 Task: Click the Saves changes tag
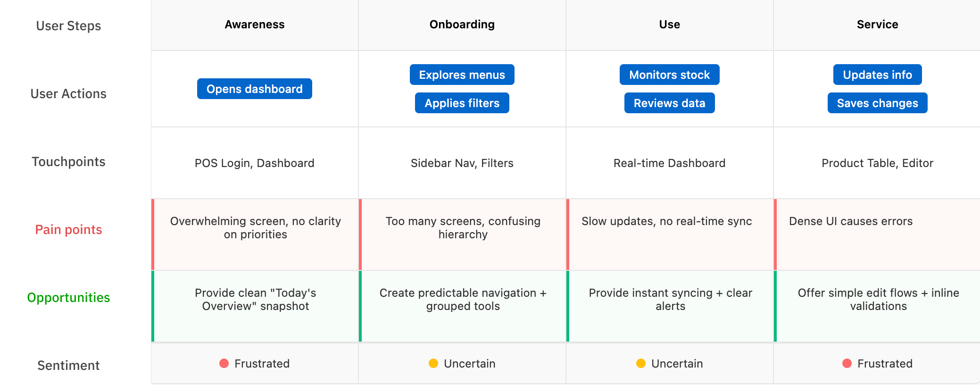click(x=877, y=103)
